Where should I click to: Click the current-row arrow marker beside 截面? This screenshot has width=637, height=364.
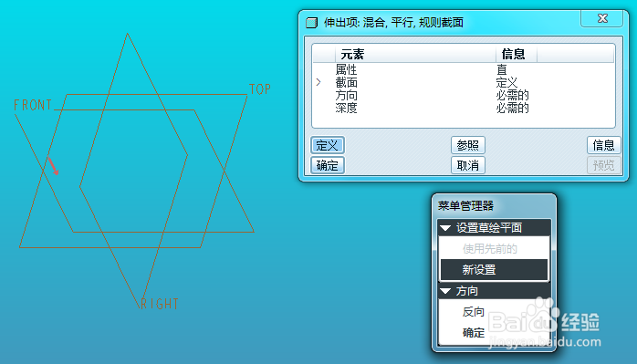(318, 82)
